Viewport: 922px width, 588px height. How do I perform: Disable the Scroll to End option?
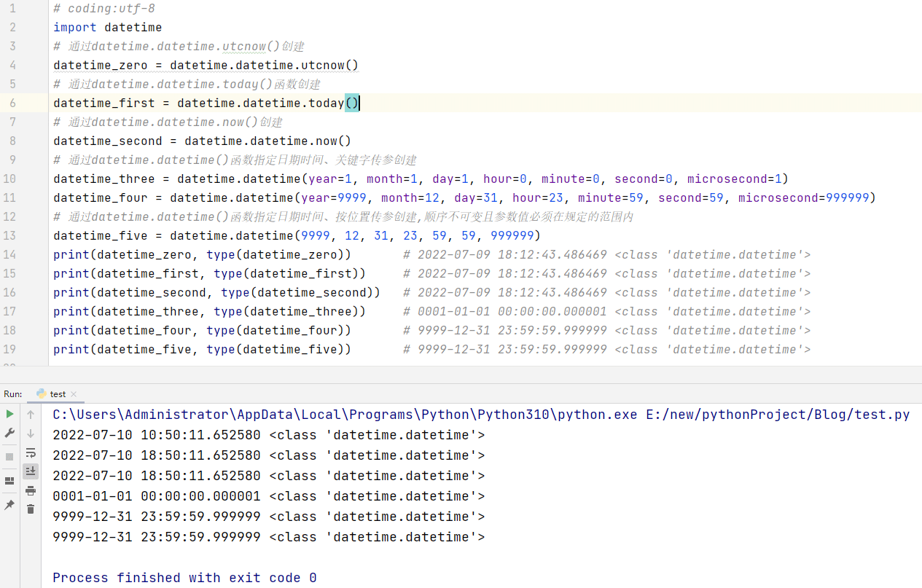click(30, 471)
